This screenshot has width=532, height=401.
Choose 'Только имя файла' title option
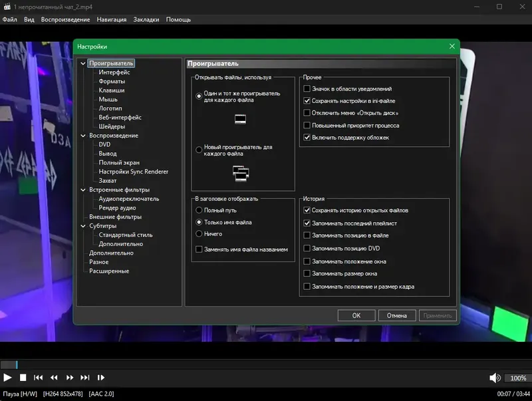199,222
